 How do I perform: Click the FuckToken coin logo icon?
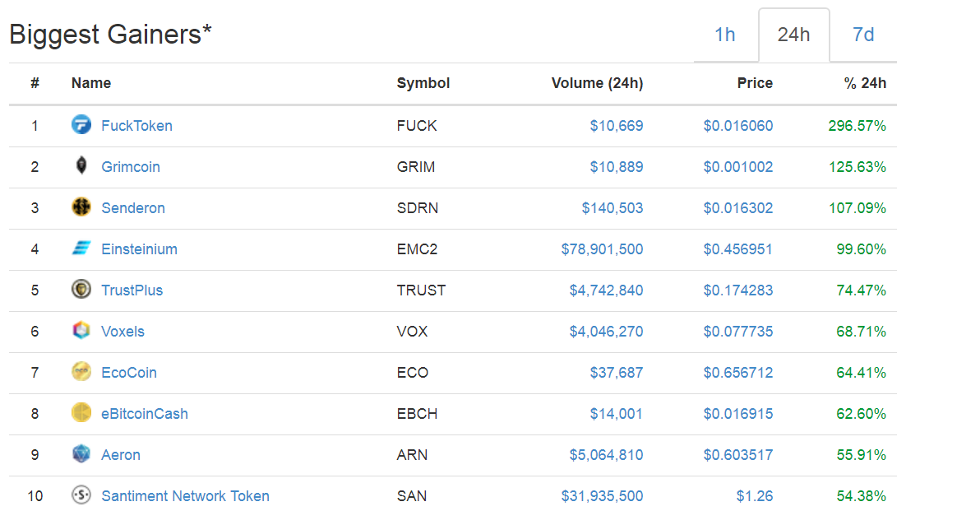[x=81, y=124]
